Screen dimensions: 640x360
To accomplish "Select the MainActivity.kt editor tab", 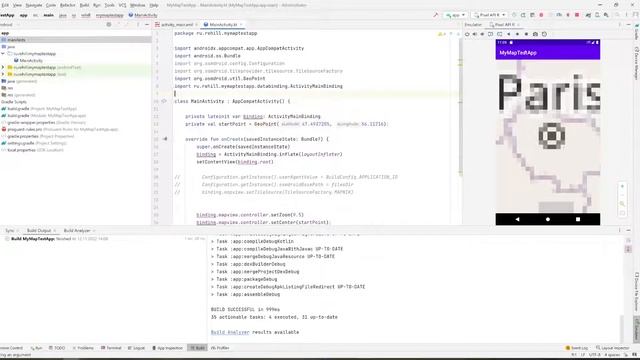I will (x=223, y=24).
